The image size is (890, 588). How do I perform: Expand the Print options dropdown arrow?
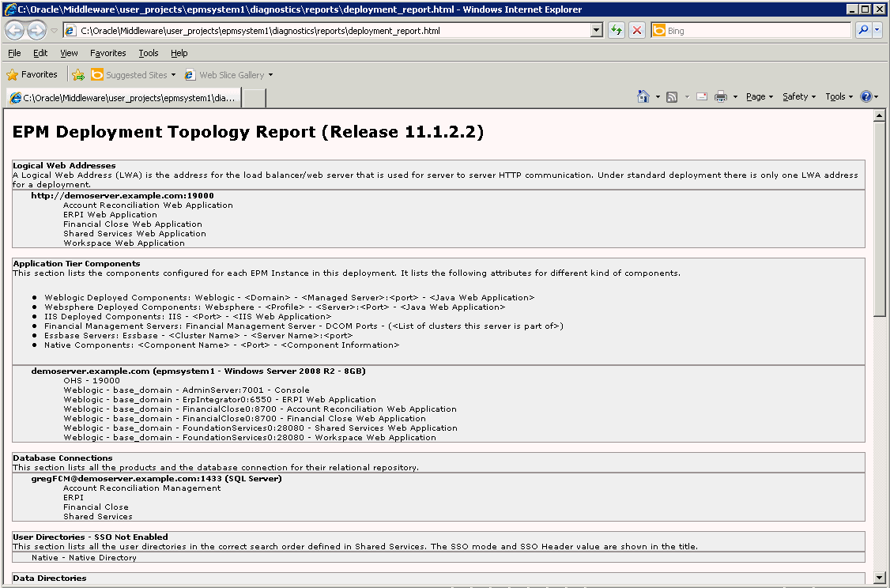(735, 97)
